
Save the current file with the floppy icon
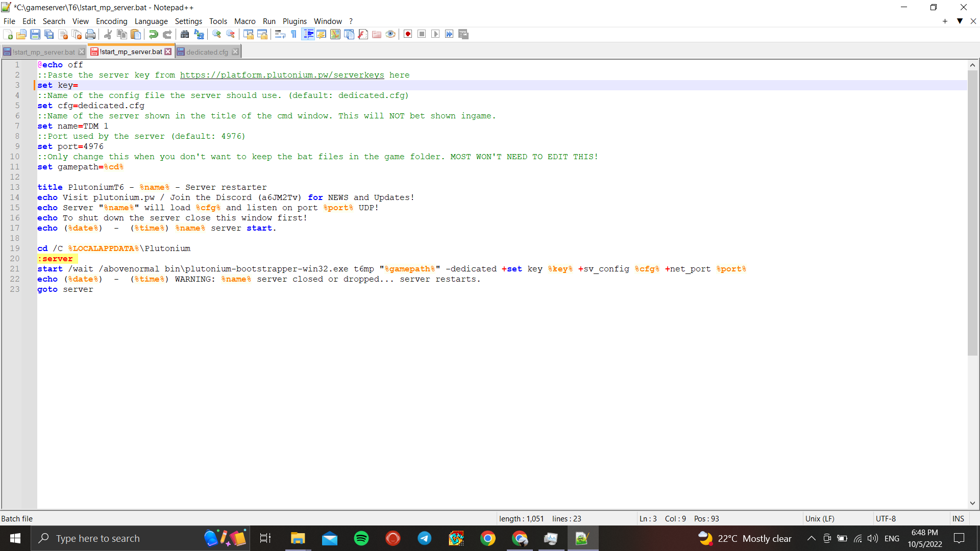(35, 34)
